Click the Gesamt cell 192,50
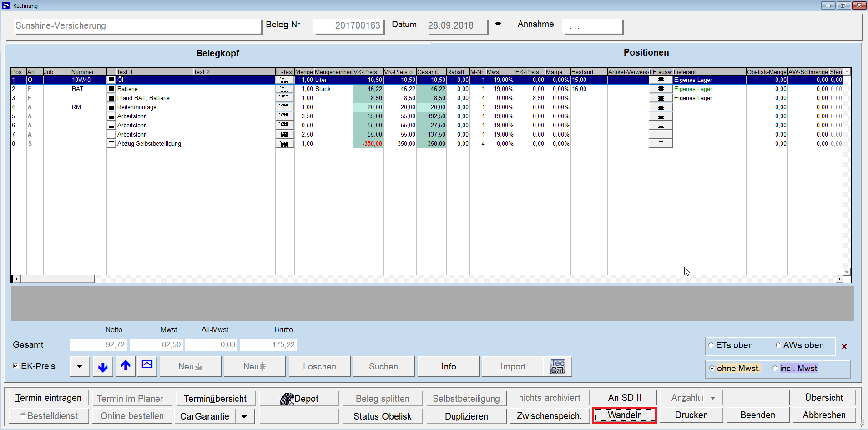 pyautogui.click(x=431, y=116)
